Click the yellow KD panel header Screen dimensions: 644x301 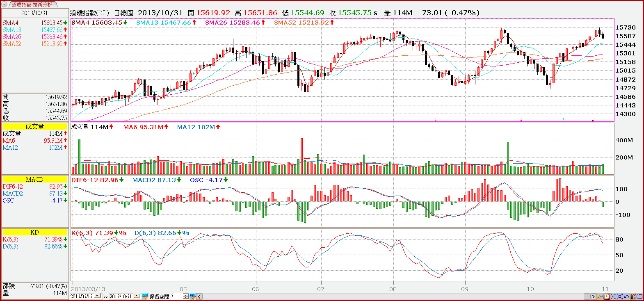[x=34, y=233]
